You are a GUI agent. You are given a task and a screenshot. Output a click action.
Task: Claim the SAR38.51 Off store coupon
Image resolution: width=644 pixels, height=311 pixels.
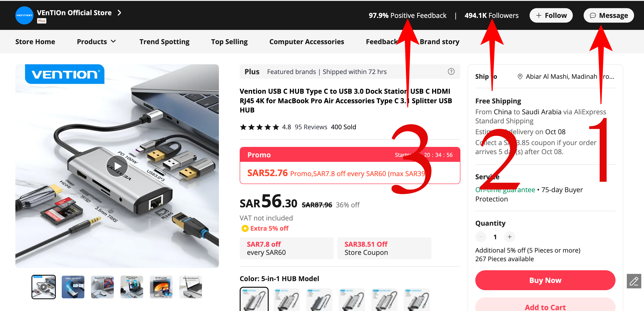384,248
